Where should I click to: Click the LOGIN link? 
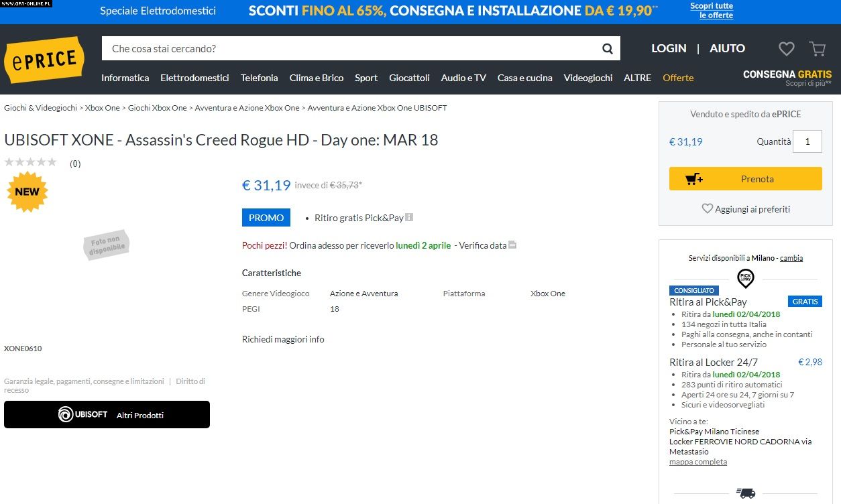pyautogui.click(x=668, y=48)
